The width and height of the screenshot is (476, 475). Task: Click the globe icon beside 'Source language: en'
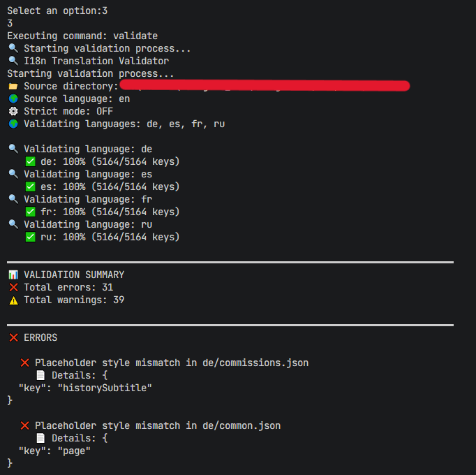pyautogui.click(x=13, y=98)
